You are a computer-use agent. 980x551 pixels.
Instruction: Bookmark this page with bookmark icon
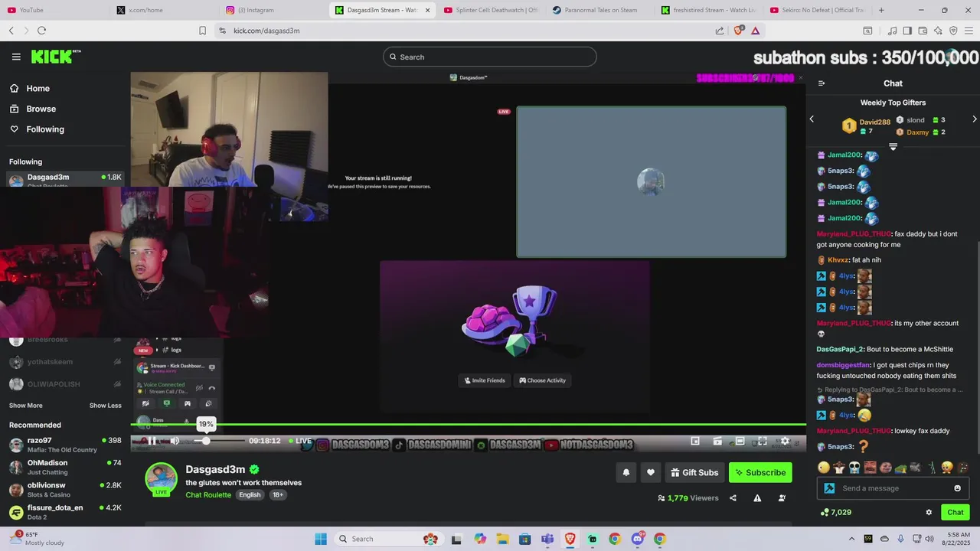point(202,31)
